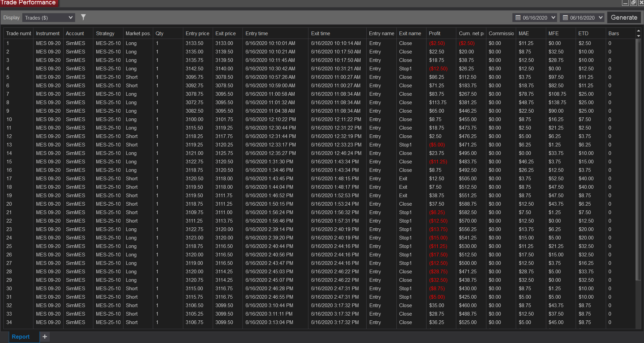Open the end date picker 06/16/2020

[582, 18]
